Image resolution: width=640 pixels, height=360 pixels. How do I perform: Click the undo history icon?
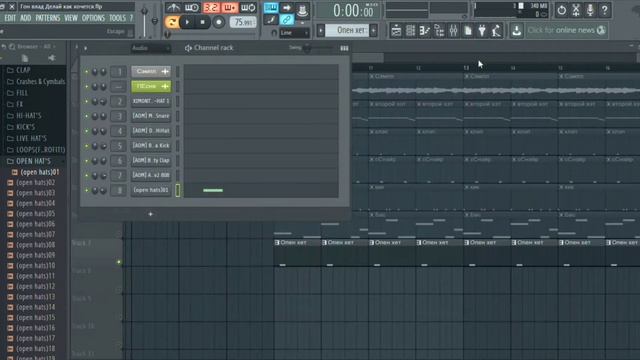(x=562, y=10)
